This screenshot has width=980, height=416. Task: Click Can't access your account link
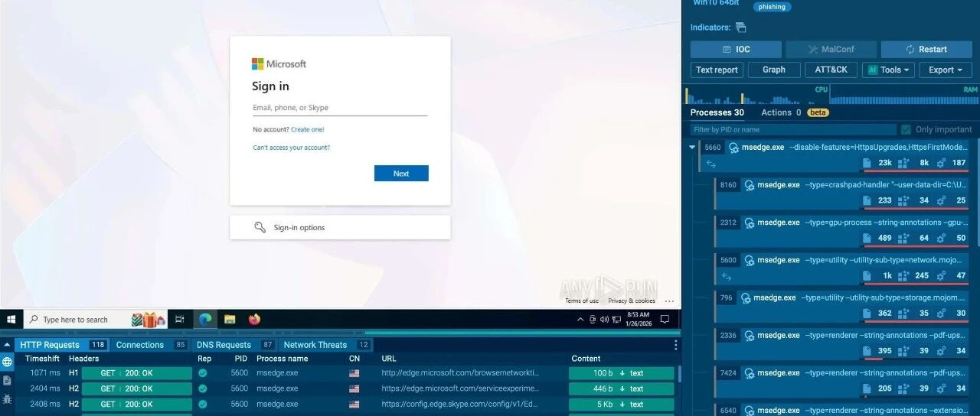[292, 148]
